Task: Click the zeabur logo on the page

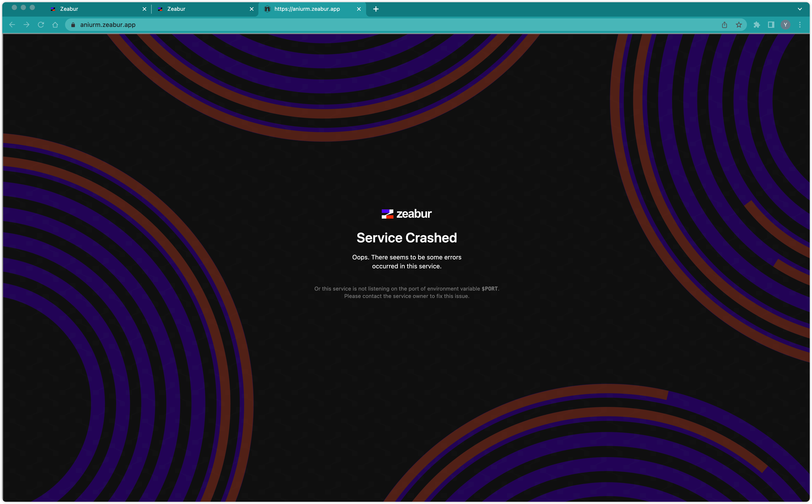Action: [x=406, y=214]
